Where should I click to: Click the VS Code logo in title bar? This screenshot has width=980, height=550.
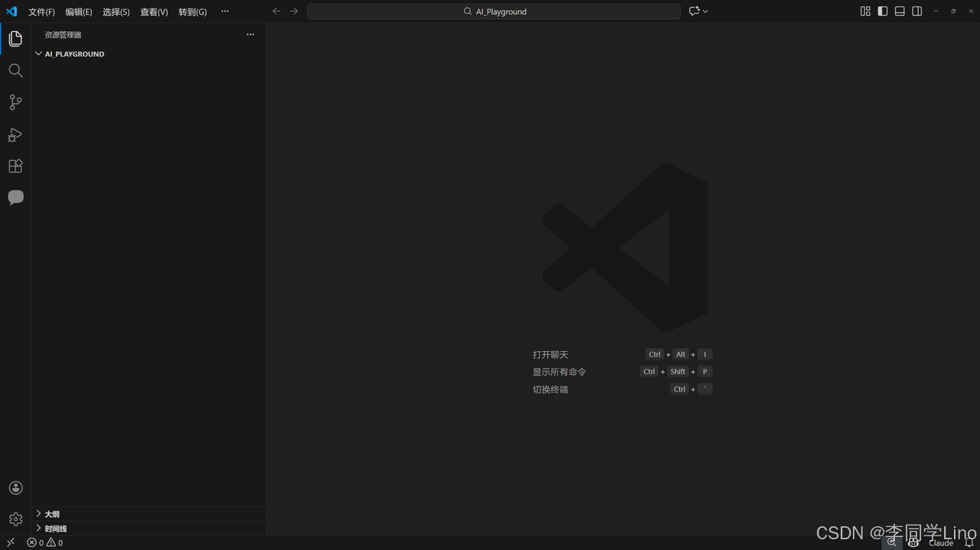click(11, 11)
